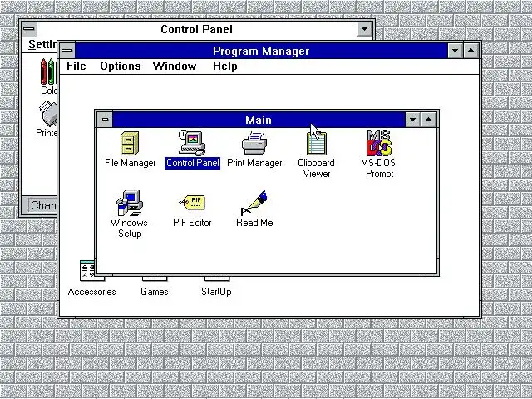Minimize the Program Manager window
The height and width of the screenshot is (399, 532).
(x=456, y=51)
